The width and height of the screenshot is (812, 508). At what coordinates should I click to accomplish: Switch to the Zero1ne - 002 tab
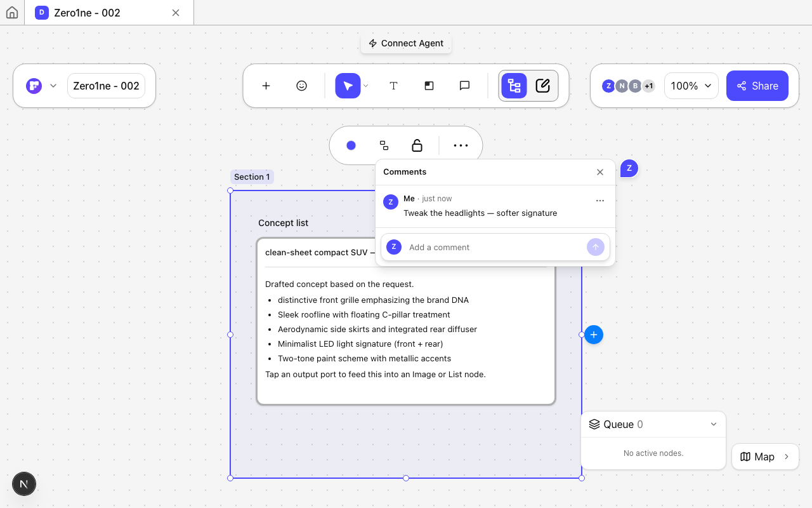pos(109,13)
